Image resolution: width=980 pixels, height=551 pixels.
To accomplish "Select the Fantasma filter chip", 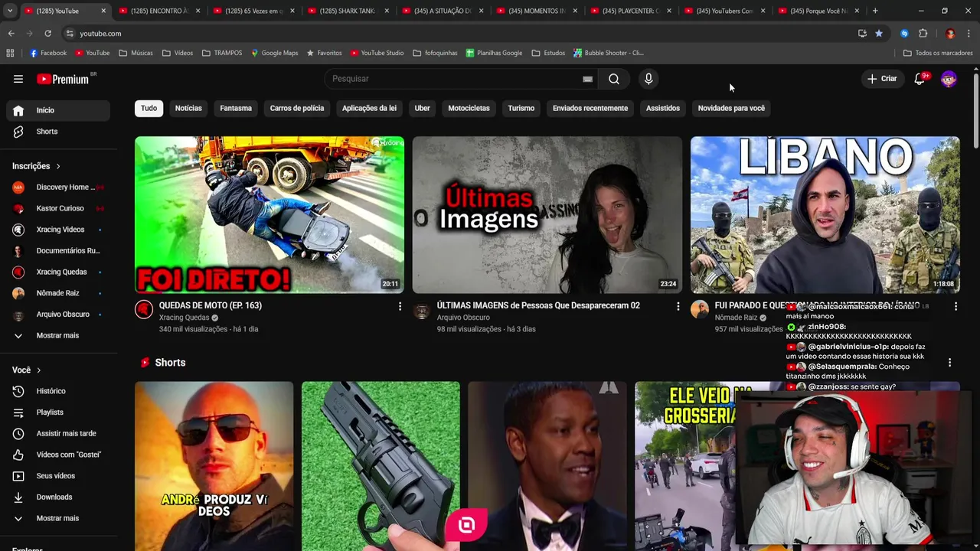I will click(236, 108).
